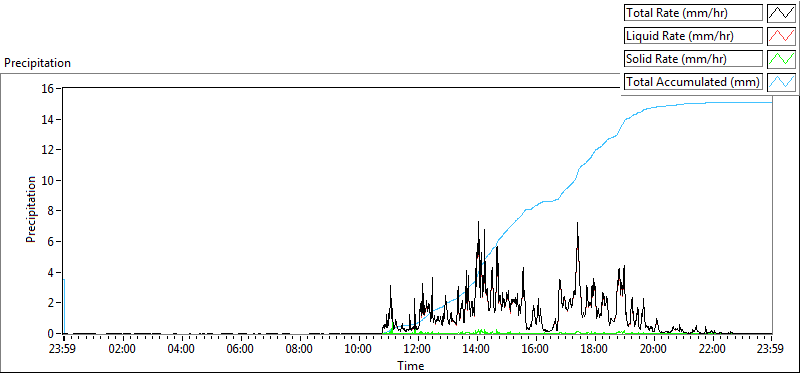800x373 pixels.
Task: Select the Liquid Rate (mm/hr) legend label
Action: (693, 36)
